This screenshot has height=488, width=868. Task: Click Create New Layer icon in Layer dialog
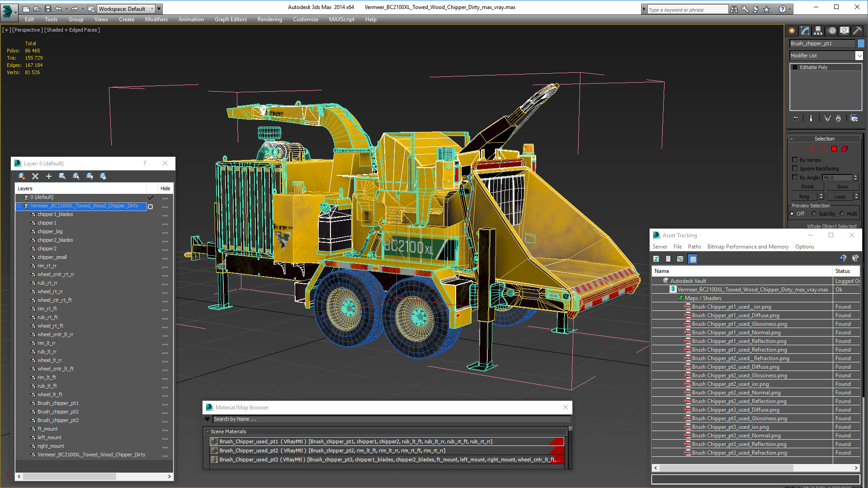[21, 176]
